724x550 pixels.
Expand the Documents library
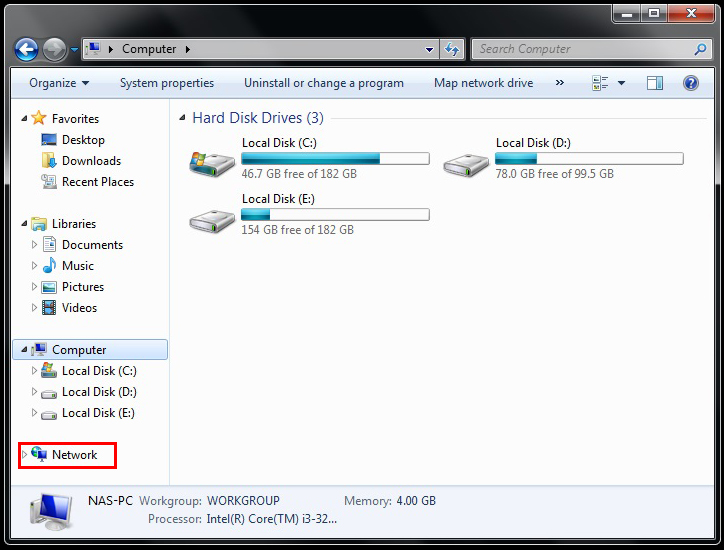(x=34, y=244)
